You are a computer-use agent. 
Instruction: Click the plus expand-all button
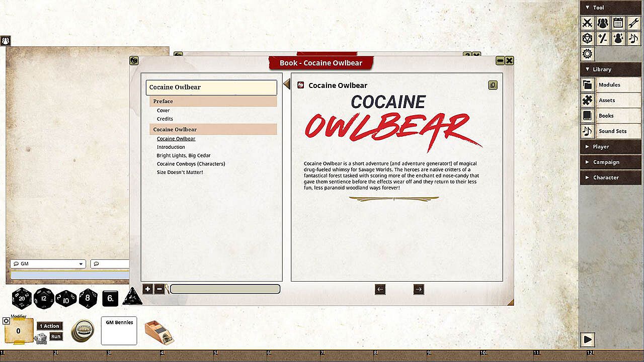[x=147, y=289]
